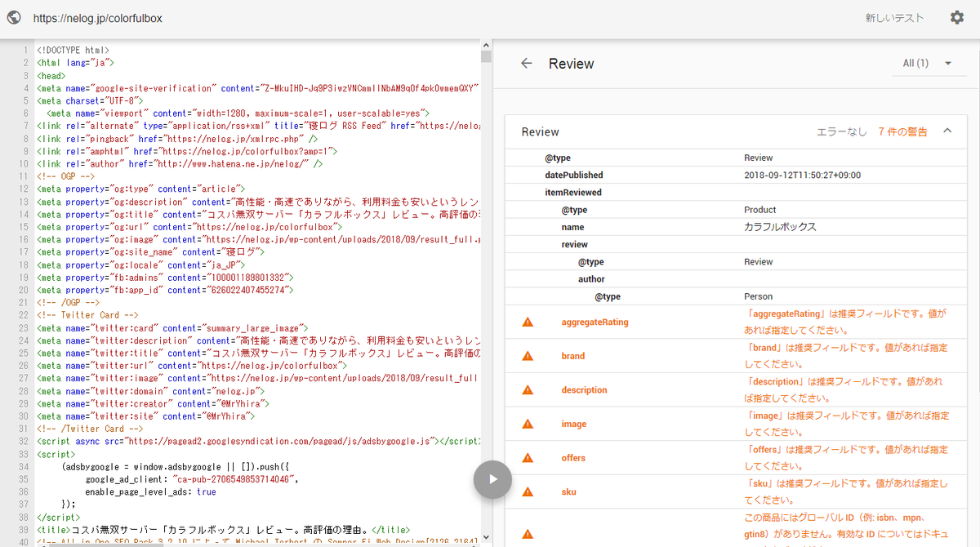Click code line 3 with the head tag
The image size is (980, 547).
51,76
